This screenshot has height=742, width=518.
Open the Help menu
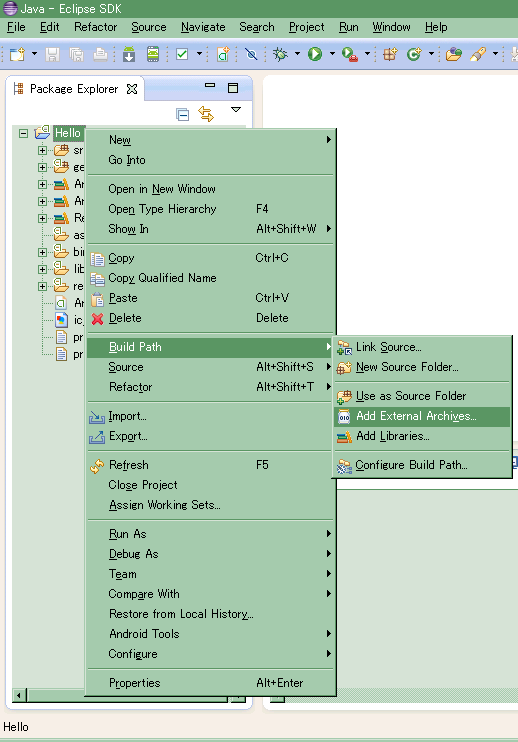click(x=436, y=27)
